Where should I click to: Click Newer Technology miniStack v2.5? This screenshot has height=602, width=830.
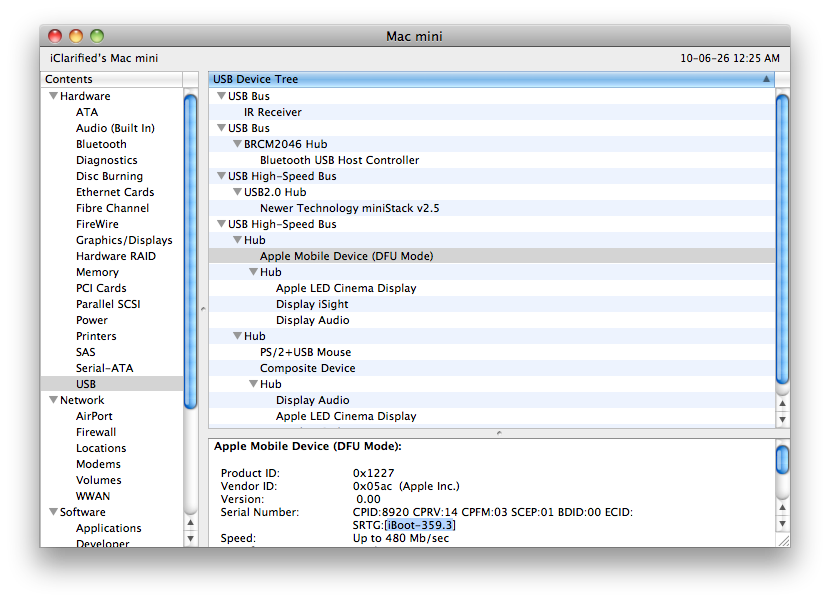click(x=349, y=208)
